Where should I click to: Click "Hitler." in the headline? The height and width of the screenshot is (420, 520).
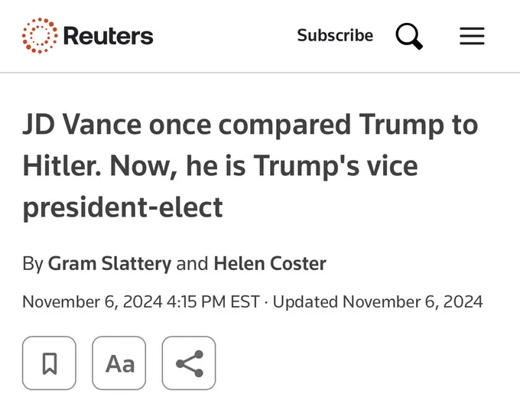[62, 165]
